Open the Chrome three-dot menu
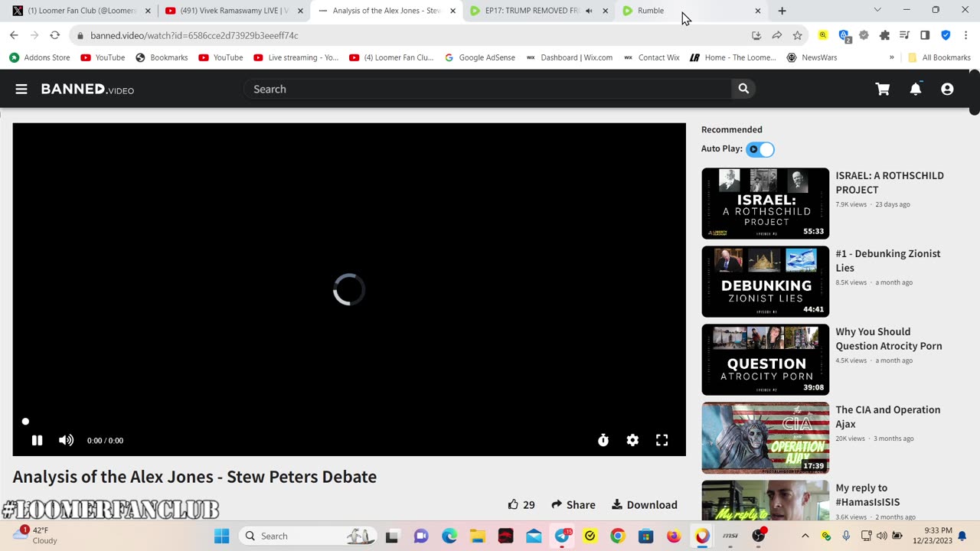 965,35
